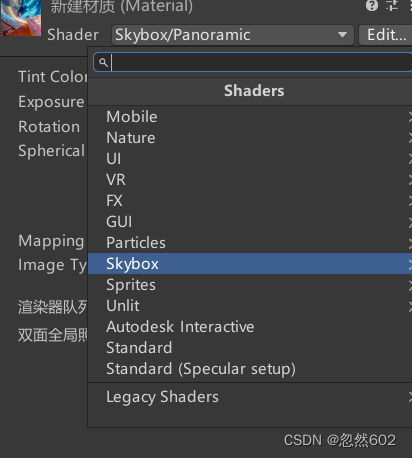This screenshot has width=412, height=458.
Task: Click the Rotation property label
Action: point(49,127)
